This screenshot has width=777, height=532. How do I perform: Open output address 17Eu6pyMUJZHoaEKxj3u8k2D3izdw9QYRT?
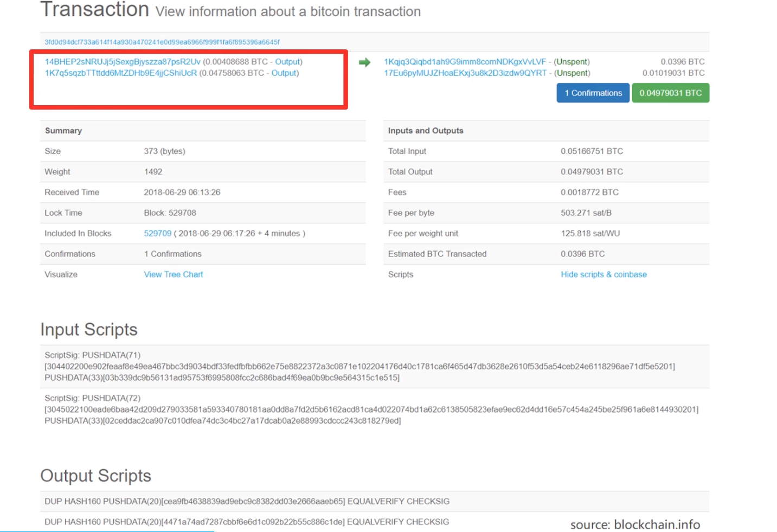point(465,73)
